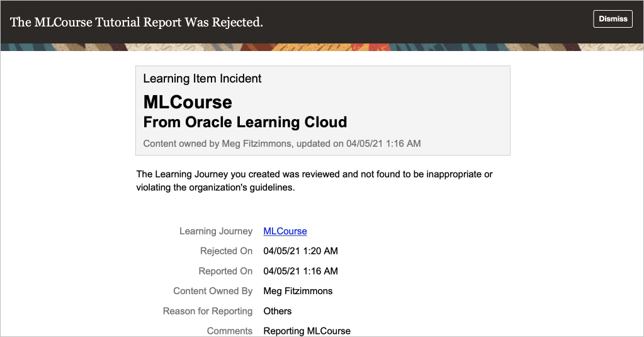
Task: Click the 'Rejected On' field label
Action: click(226, 251)
